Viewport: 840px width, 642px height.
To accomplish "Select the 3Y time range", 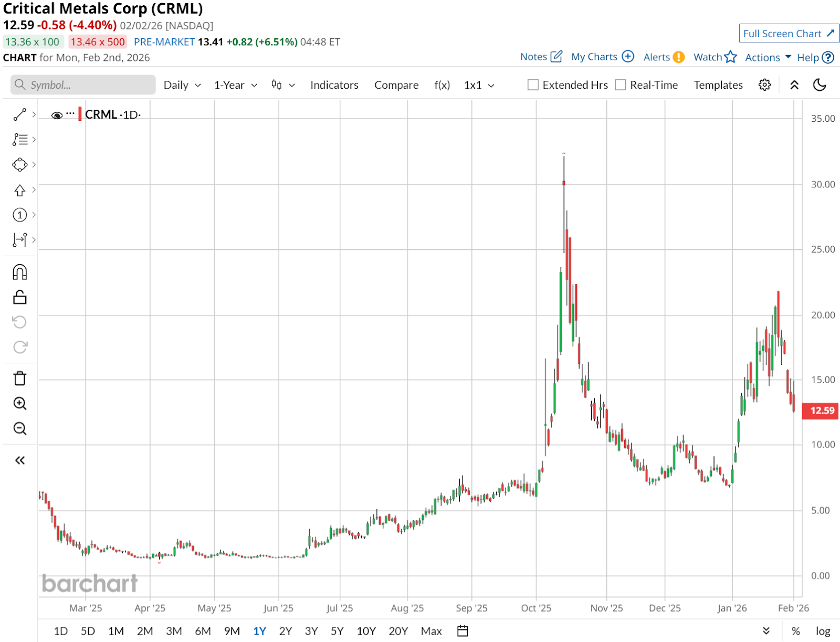I will tap(311, 631).
